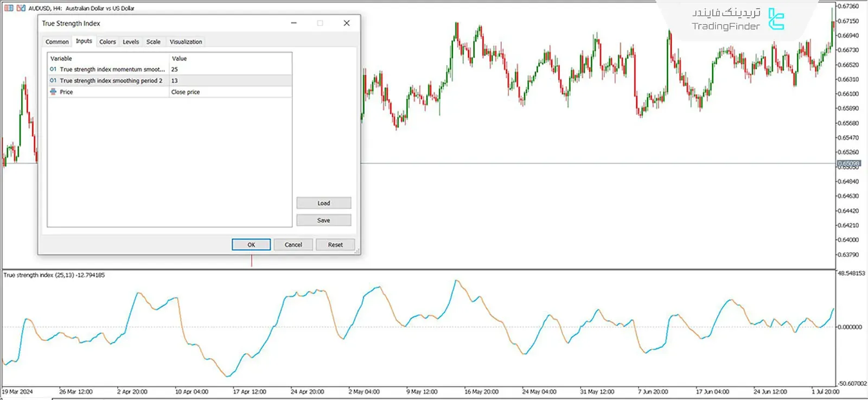The image size is (868, 400).
Task: Click the Variable column header
Action: coord(108,58)
